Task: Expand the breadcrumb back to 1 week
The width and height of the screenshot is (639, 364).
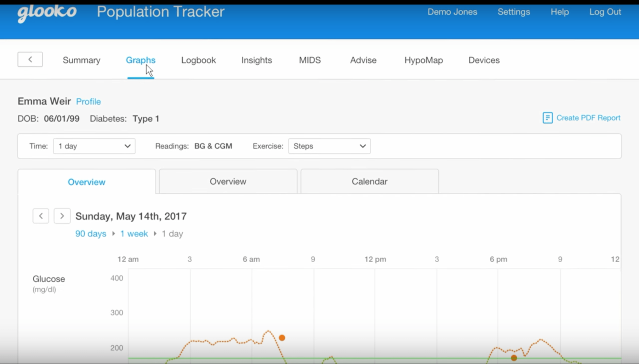Action: [134, 234]
